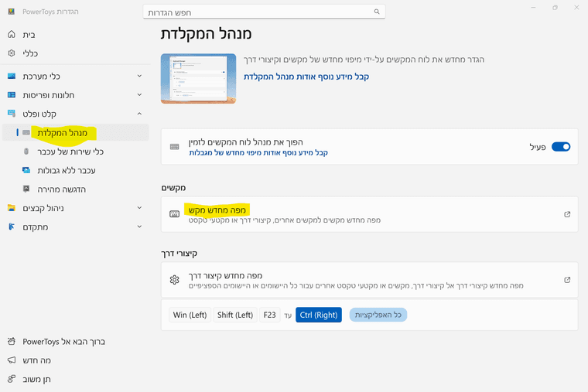Expand the חלונות ופריסות section chevron
The height and width of the screenshot is (392, 588).
(139, 95)
